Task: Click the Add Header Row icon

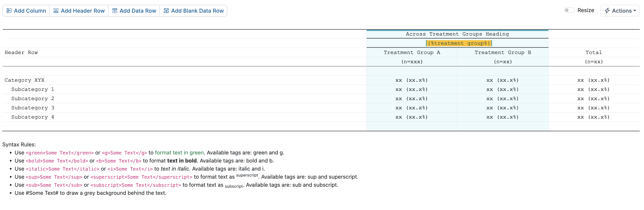Action: pyautogui.click(x=56, y=11)
